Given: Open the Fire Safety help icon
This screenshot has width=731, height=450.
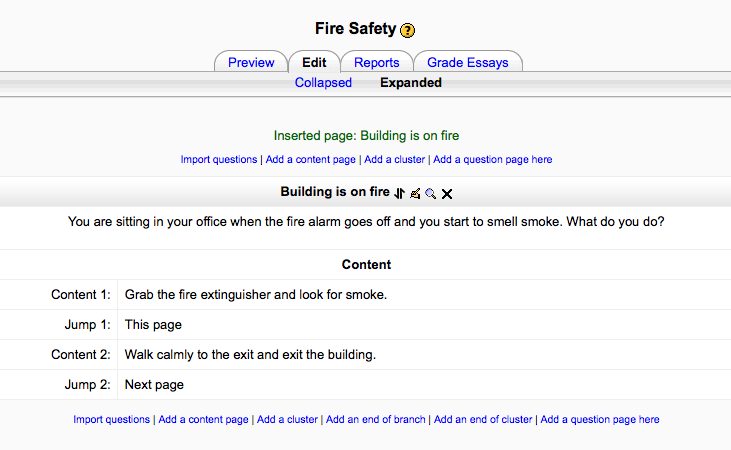Looking at the screenshot, I should click(407, 30).
